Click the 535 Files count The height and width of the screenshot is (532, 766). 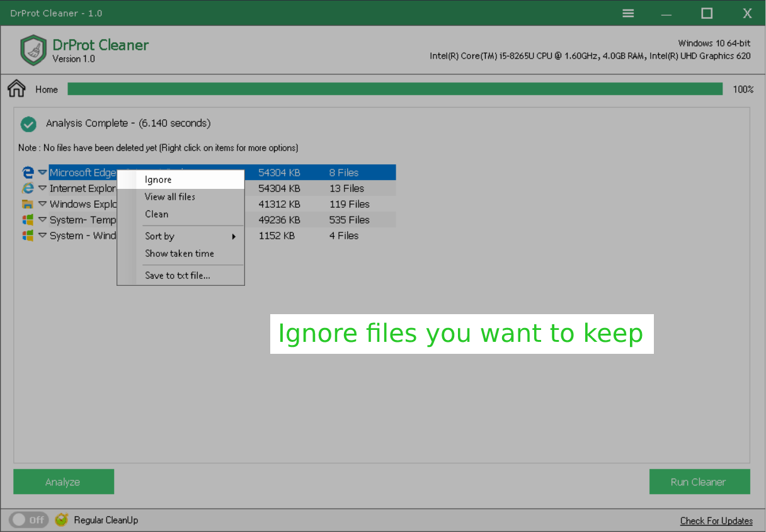350,220
